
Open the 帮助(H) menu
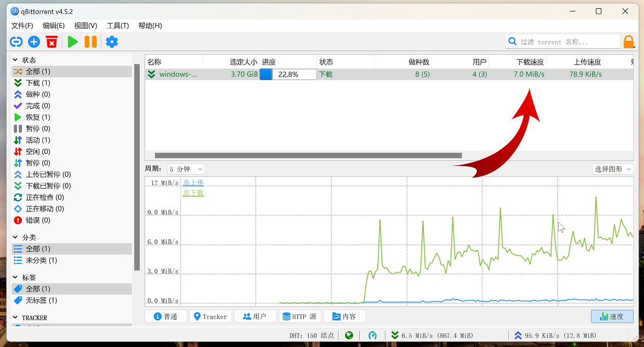tap(150, 26)
